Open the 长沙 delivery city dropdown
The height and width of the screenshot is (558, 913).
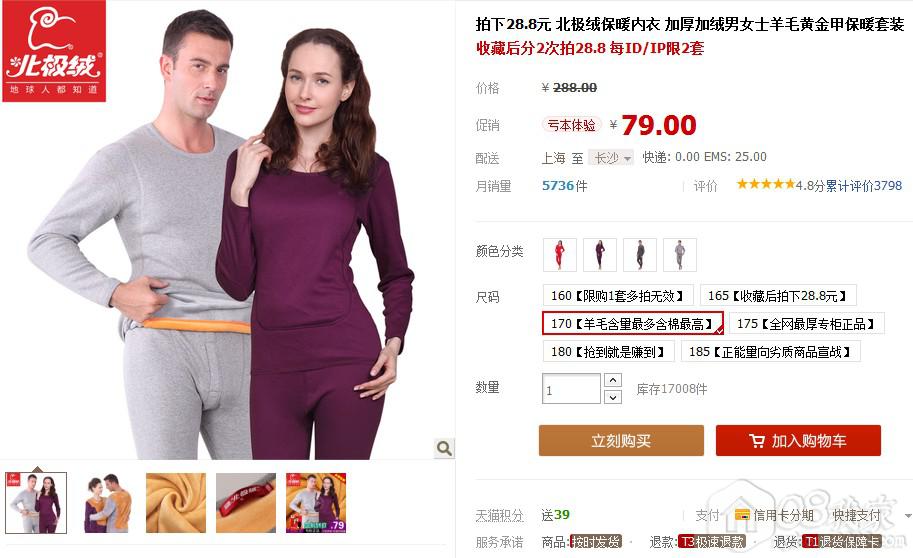click(x=611, y=158)
